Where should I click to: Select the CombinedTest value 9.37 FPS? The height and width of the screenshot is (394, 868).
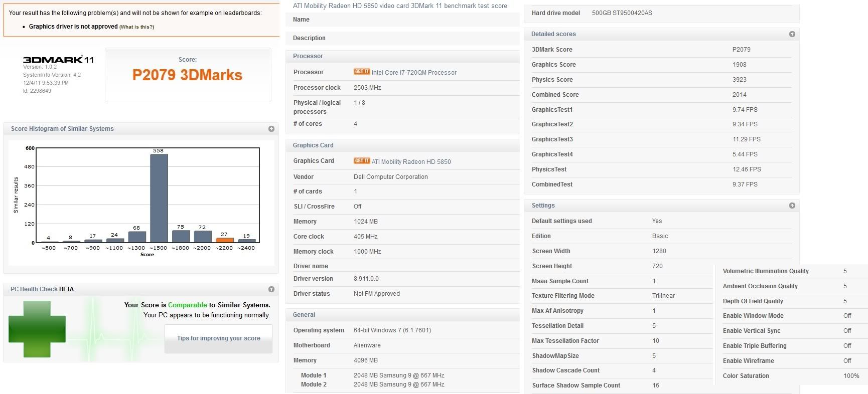click(745, 184)
